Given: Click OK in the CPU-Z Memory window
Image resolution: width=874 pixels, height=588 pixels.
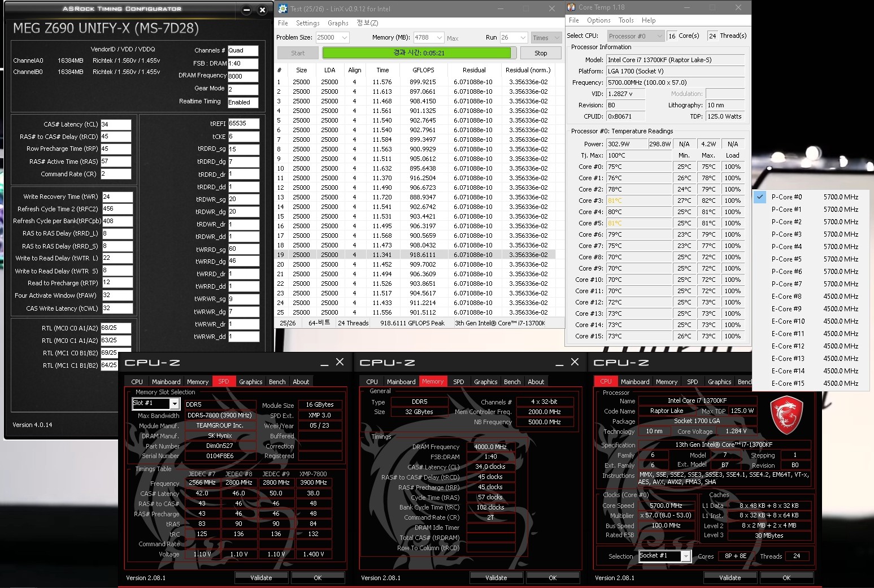Looking at the screenshot, I should (553, 578).
